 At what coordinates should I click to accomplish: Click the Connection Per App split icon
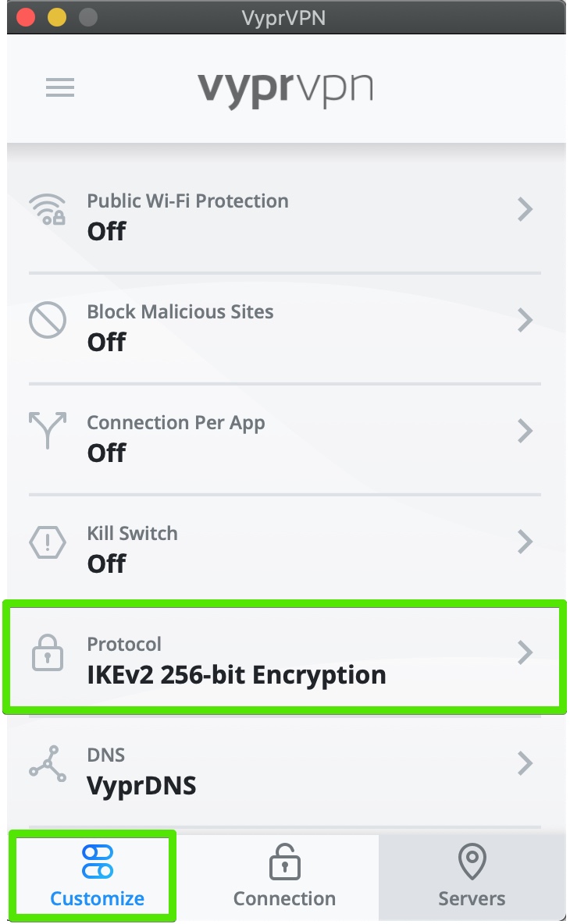point(48,430)
